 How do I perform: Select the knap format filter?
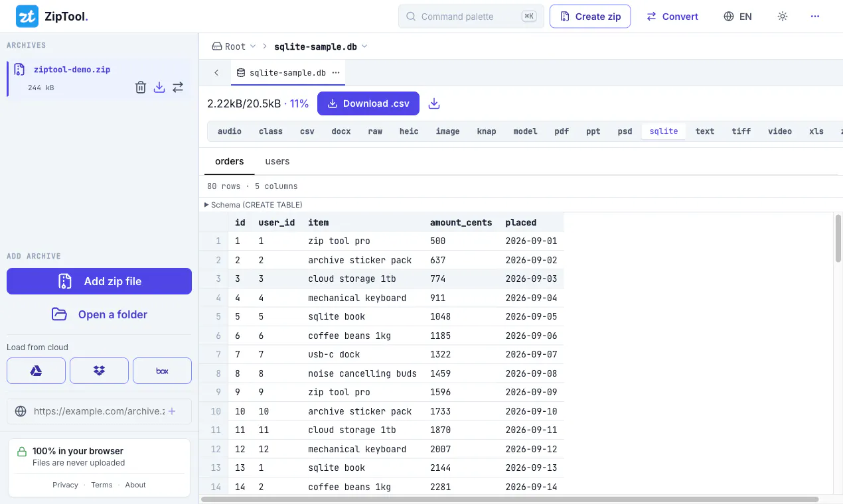[487, 131]
